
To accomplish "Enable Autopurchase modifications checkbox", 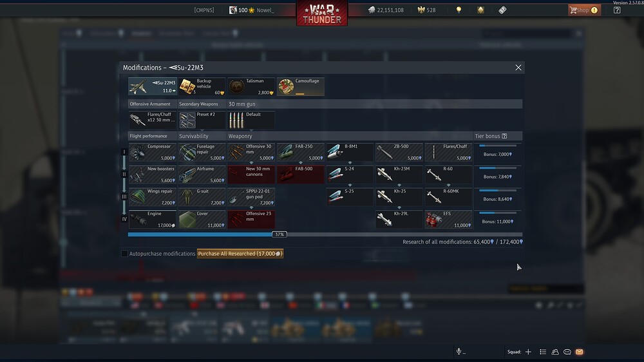I will [124, 254].
